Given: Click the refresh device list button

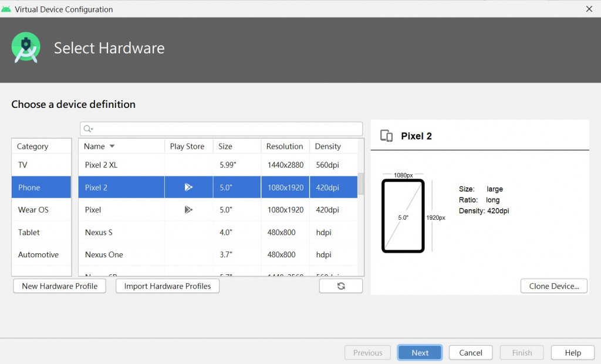Looking at the screenshot, I should click(x=341, y=286).
